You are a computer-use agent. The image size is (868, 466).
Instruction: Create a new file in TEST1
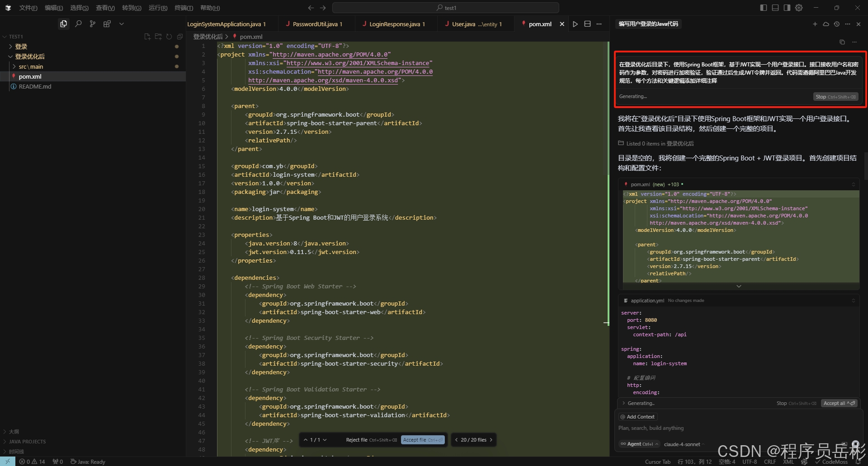pos(147,37)
